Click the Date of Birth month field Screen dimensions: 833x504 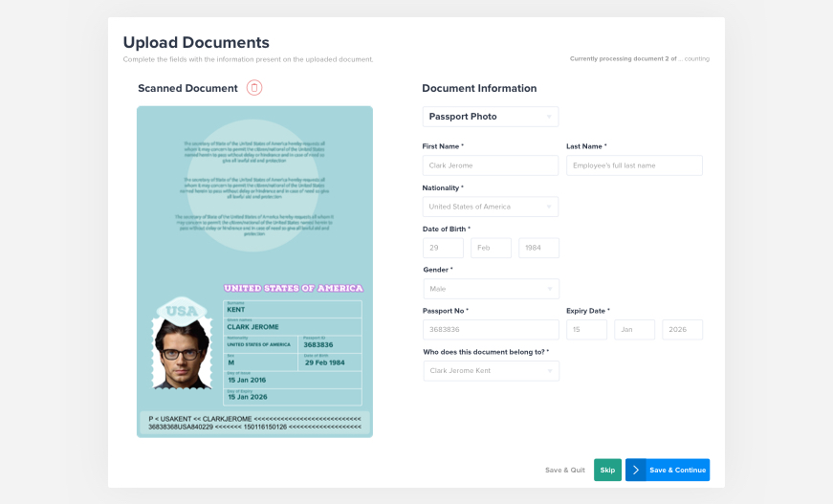click(x=491, y=248)
